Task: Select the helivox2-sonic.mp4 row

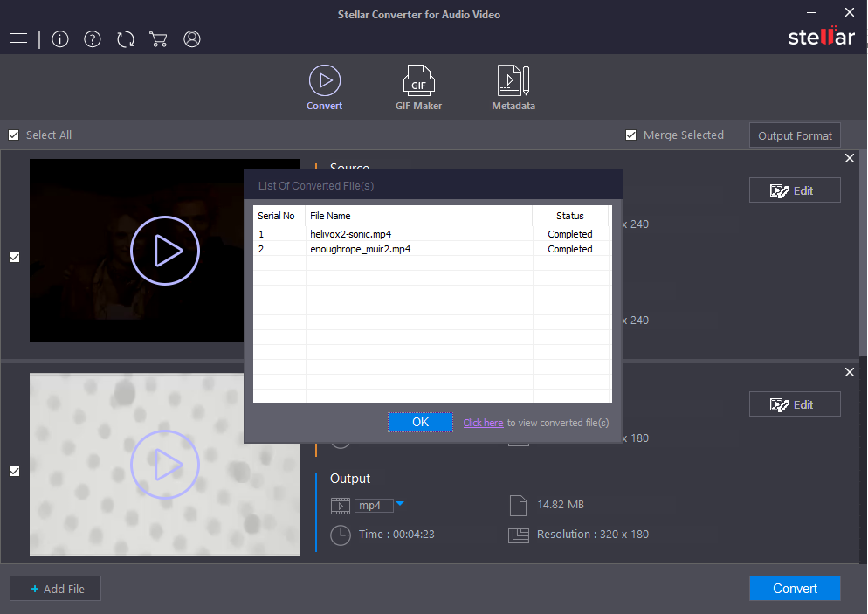Action: point(432,234)
